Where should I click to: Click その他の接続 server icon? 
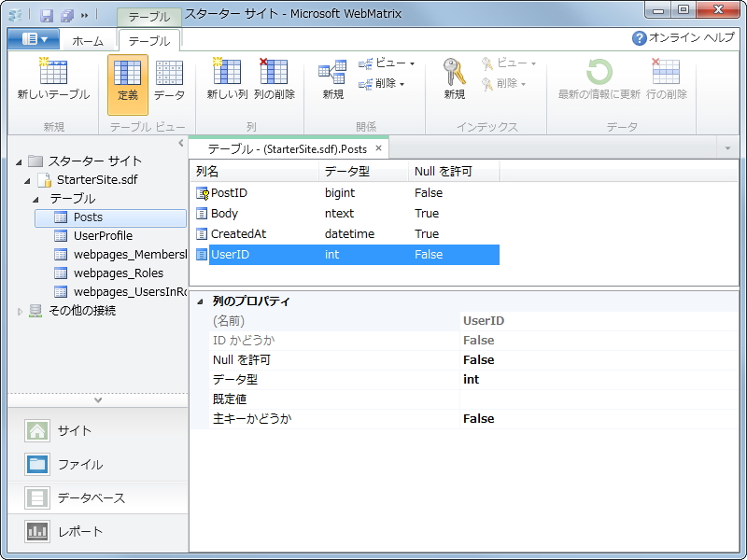click(x=35, y=311)
